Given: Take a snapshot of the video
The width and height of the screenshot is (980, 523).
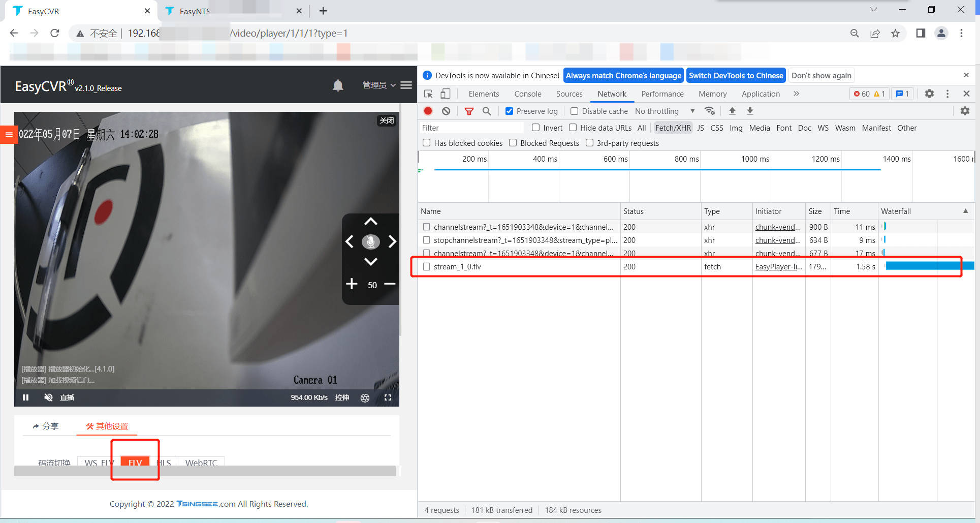Looking at the screenshot, I should click(365, 398).
